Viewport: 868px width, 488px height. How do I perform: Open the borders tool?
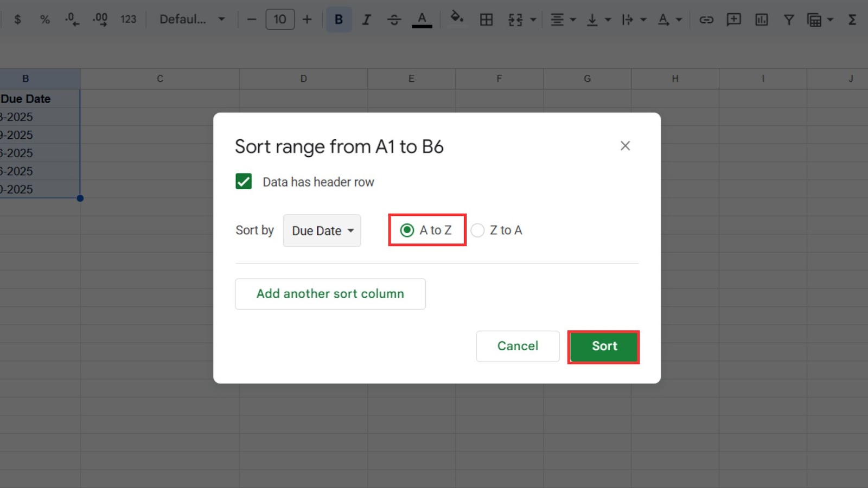point(486,19)
